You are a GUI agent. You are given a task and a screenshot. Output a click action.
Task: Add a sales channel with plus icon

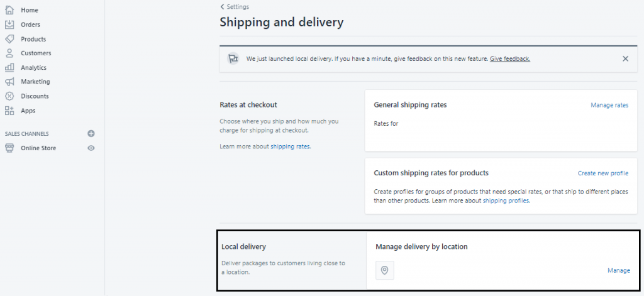pyautogui.click(x=91, y=133)
